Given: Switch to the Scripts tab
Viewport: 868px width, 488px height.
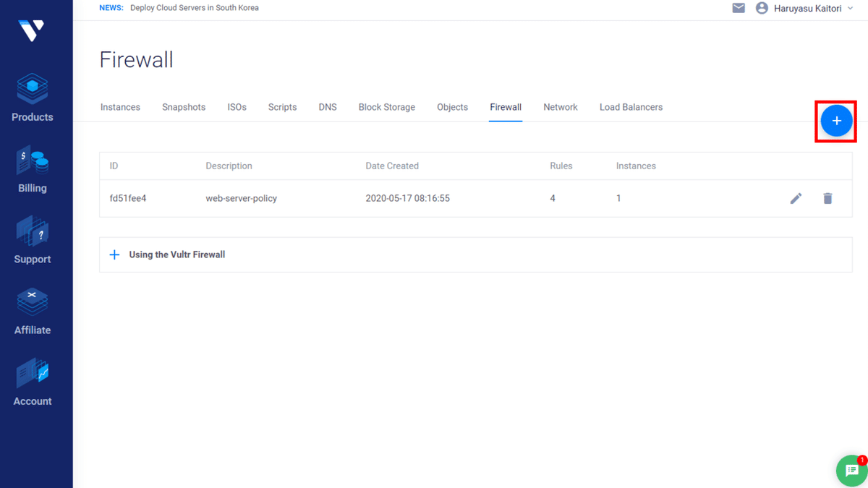Looking at the screenshot, I should 282,107.
